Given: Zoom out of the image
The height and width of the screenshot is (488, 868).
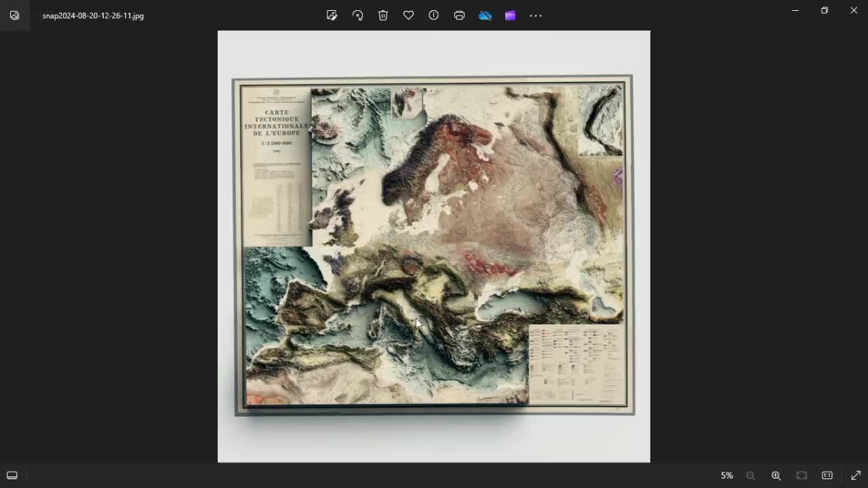Looking at the screenshot, I should pyautogui.click(x=751, y=475).
